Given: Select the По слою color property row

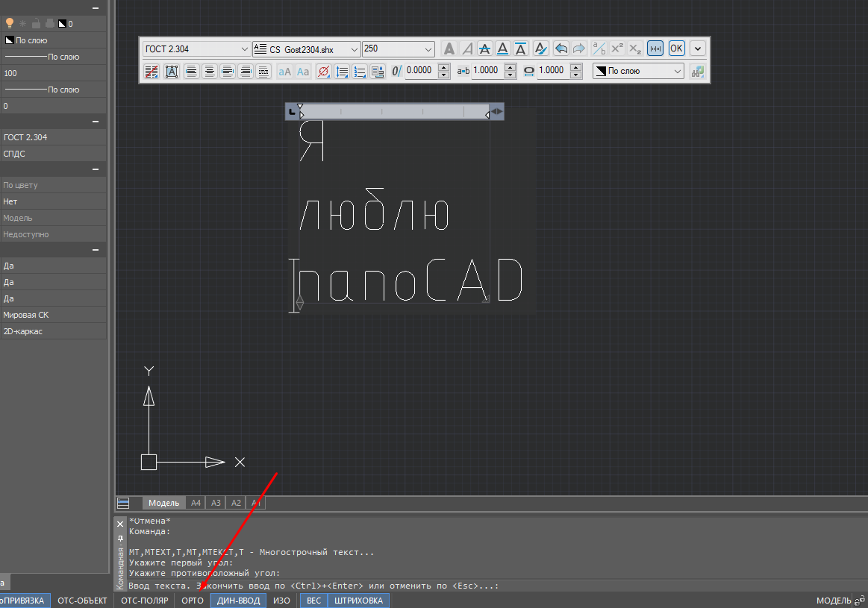Looking at the screenshot, I should [53, 40].
